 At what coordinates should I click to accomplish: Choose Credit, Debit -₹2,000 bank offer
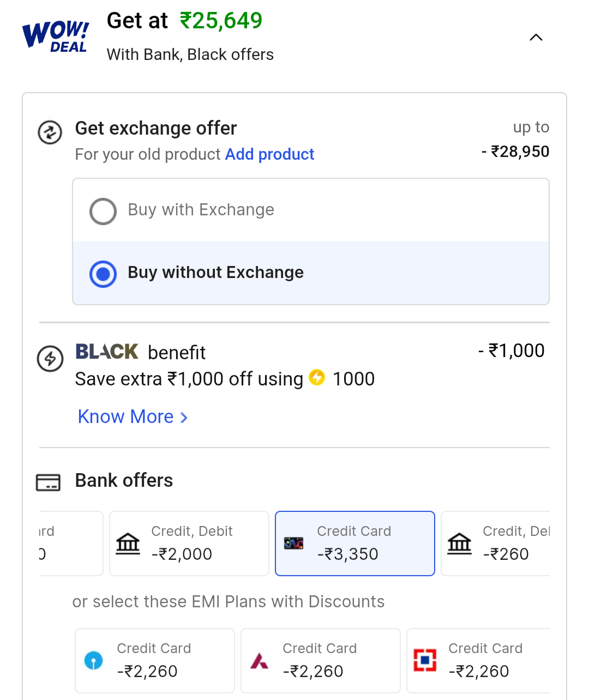click(189, 544)
